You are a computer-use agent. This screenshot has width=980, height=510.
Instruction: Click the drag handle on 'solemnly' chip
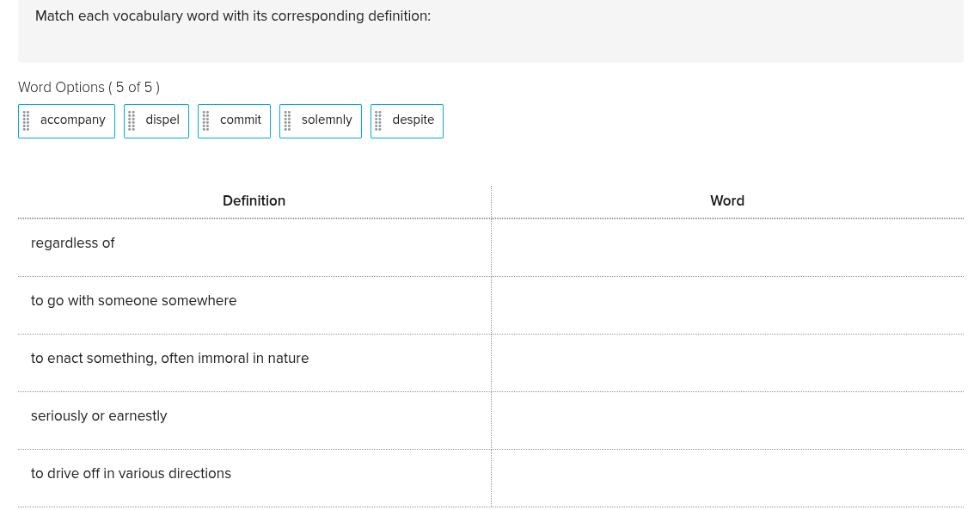[x=287, y=120]
